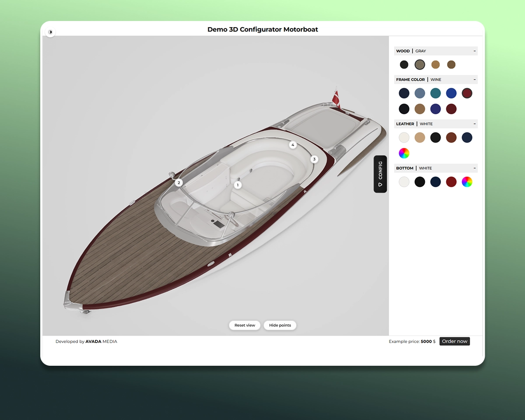Click the Order now button

pos(455,341)
